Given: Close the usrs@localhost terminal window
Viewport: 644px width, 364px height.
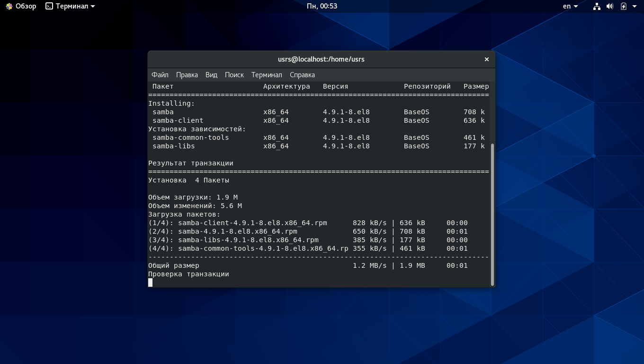Looking at the screenshot, I should click(486, 59).
